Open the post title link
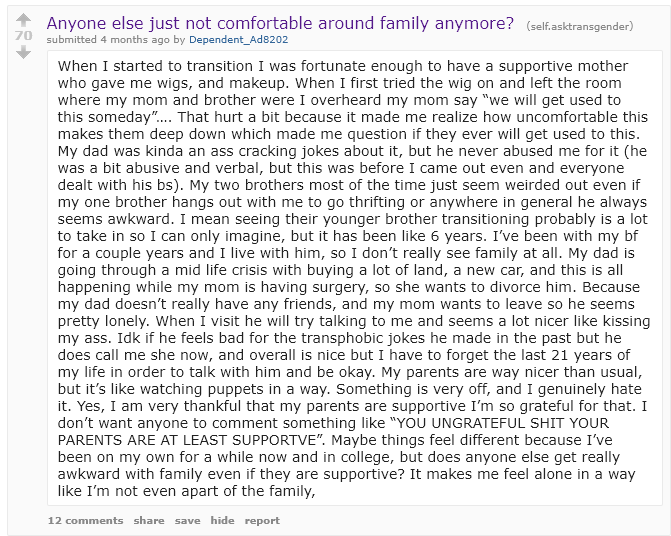This screenshot has width=671, height=536. click(281, 22)
